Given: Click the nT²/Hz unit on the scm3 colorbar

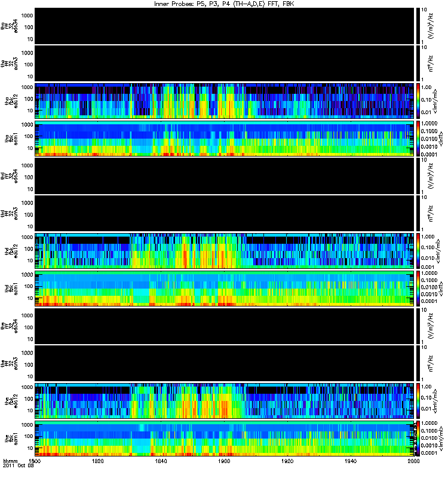Looking at the screenshot, I should click(x=431, y=363).
